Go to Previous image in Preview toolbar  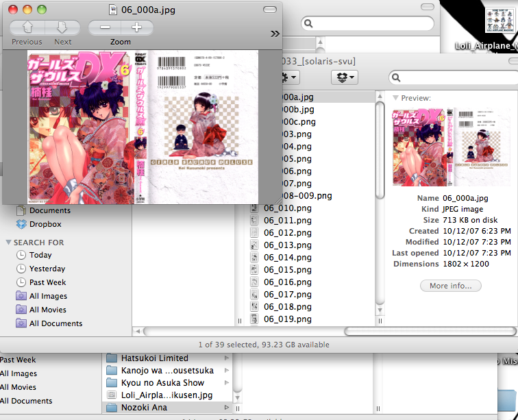pyautogui.click(x=27, y=27)
